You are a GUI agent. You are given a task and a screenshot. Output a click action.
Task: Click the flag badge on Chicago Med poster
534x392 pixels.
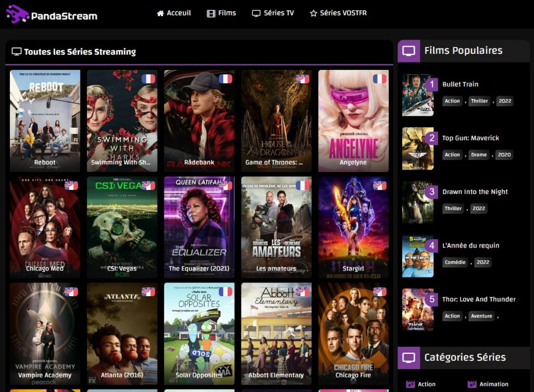coord(71,186)
